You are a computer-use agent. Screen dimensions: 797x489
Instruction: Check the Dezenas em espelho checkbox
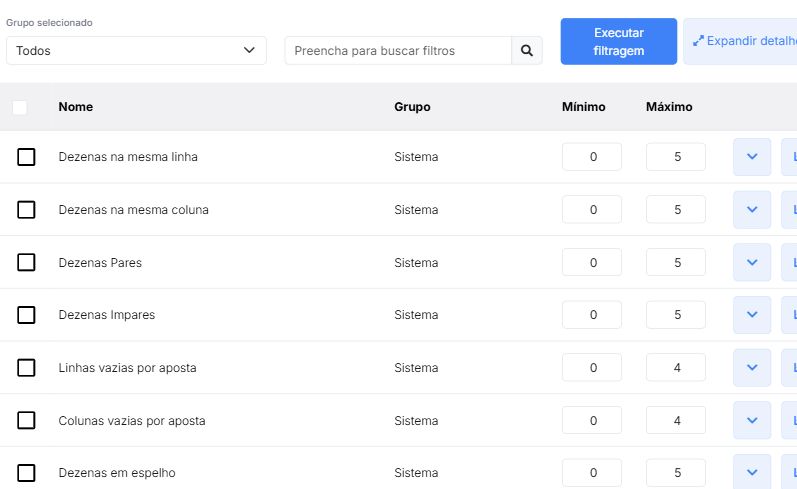(x=26, y=473)
